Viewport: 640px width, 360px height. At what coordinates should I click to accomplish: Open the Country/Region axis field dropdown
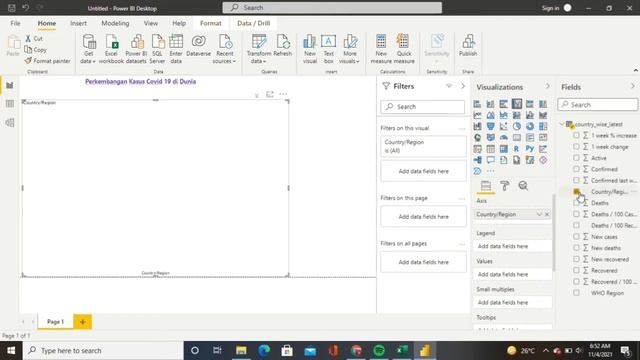coord(539,214)
